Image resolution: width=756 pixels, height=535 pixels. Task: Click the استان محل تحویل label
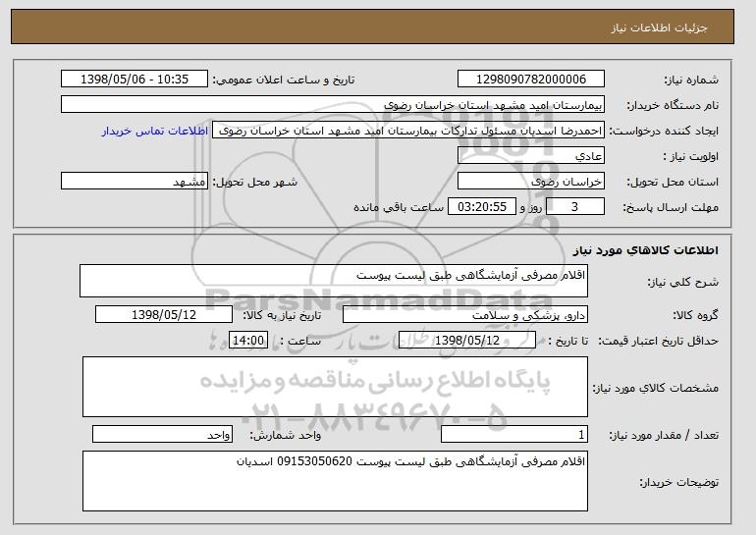[673, 182]
